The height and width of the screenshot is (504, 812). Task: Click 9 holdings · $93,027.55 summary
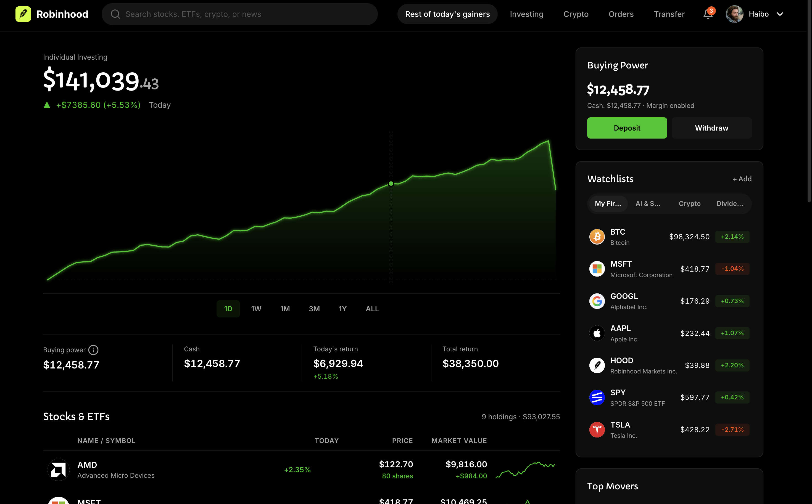[521, 417]
